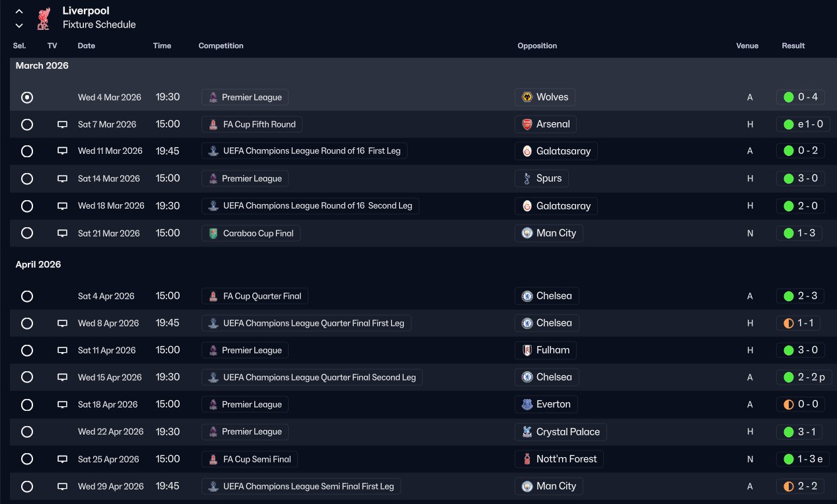Select the Crystal Palace fixture radio button

(x=27, y=432)
